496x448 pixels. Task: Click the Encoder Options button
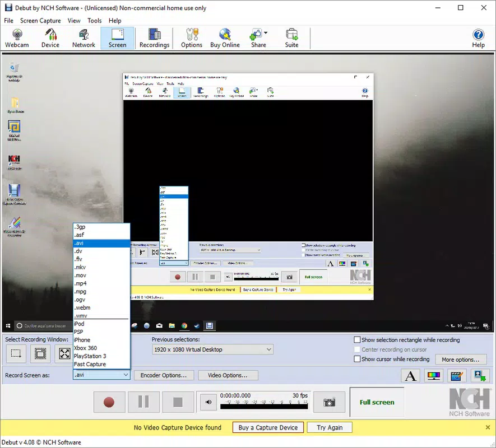164,375
